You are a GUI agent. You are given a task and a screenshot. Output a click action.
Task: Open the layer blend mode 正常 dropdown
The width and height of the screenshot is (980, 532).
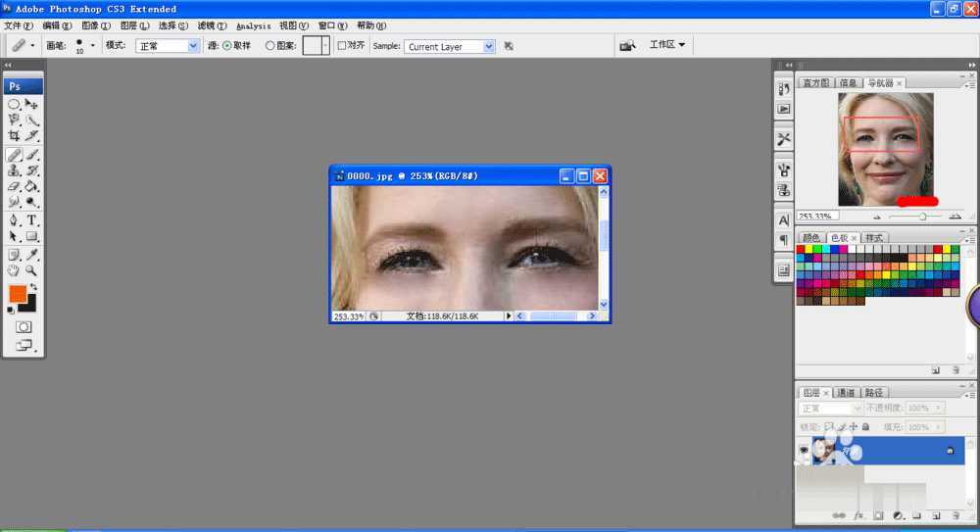click(830, 409)
